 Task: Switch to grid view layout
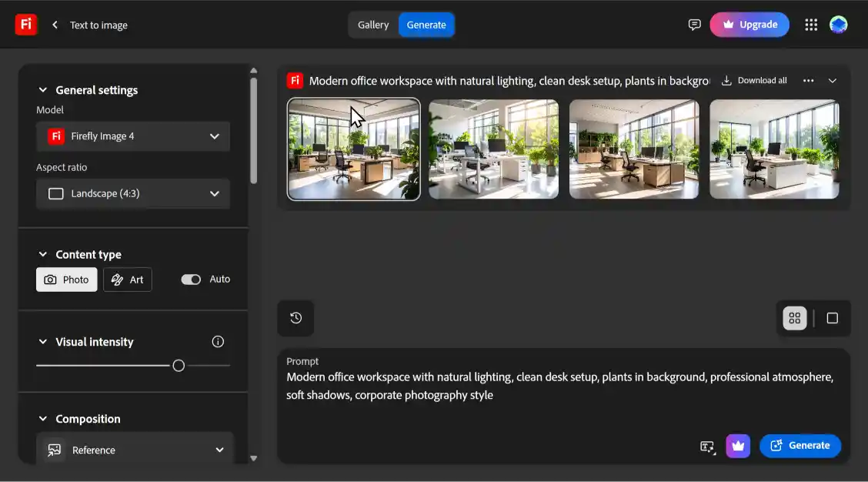click(x=795, y=318)
